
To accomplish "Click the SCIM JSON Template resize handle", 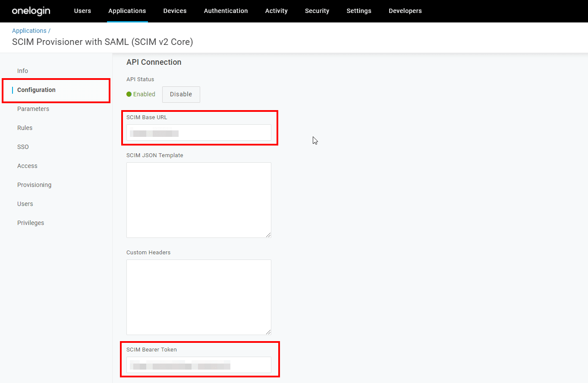I will (268, 235).
